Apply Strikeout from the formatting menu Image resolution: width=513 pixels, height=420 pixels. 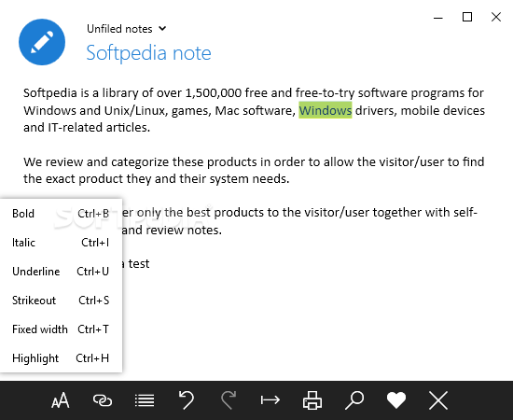[x=61, y=301]
